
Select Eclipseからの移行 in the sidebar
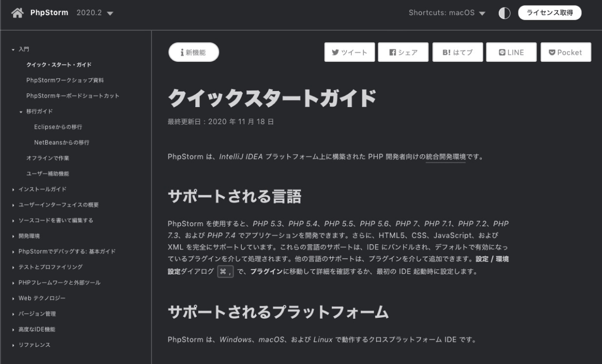click(58, 127)
